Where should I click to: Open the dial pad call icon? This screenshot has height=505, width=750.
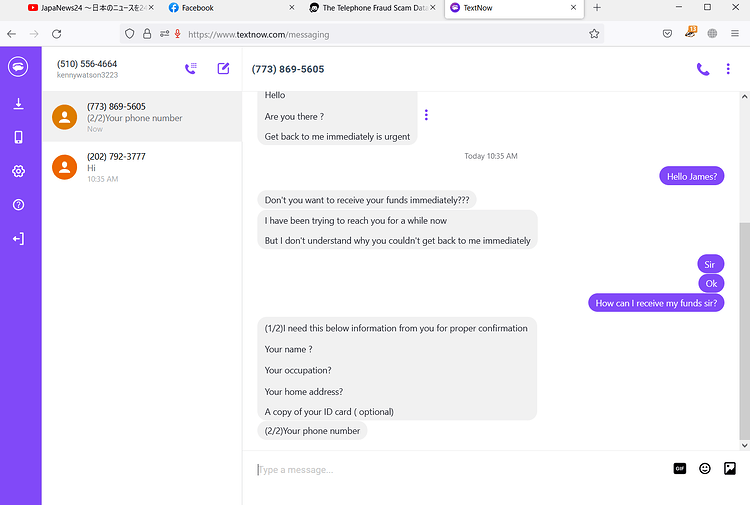[191, 68]
